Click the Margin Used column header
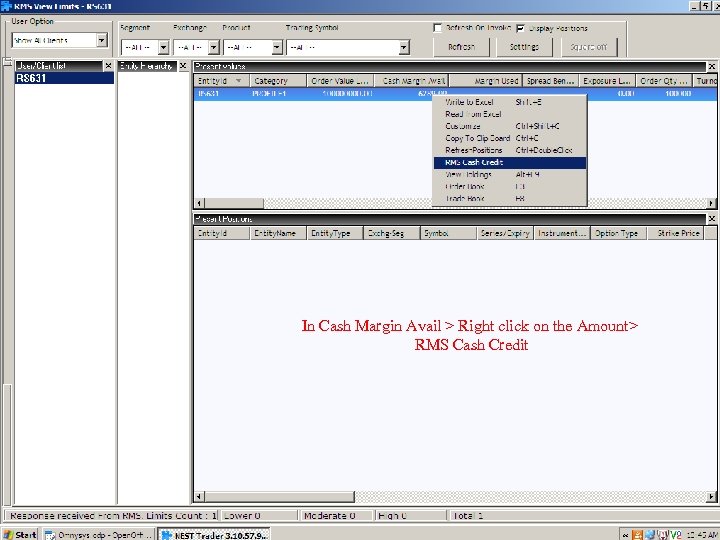 click(486, 81)
